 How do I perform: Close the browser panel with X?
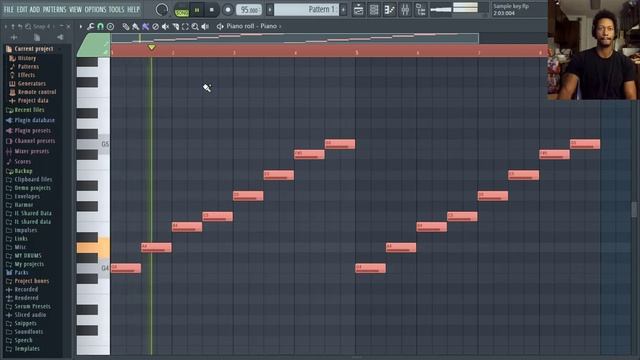pyautogui.click(x=68, y=27)
